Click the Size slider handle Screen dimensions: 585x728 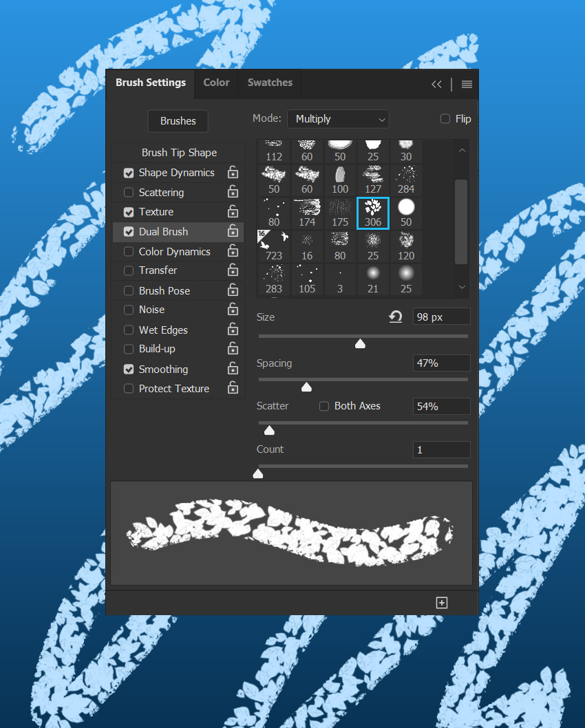coord(360,343)
